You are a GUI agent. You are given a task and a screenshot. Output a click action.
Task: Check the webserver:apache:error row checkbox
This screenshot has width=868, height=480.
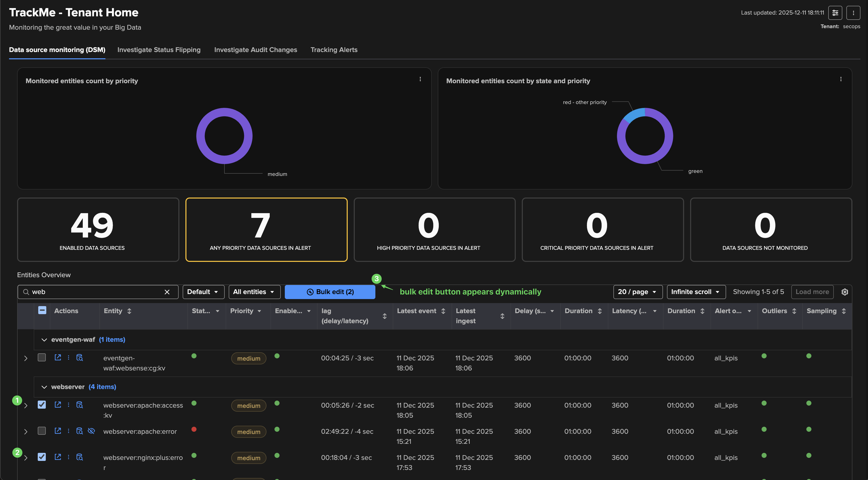click(42, 431)
